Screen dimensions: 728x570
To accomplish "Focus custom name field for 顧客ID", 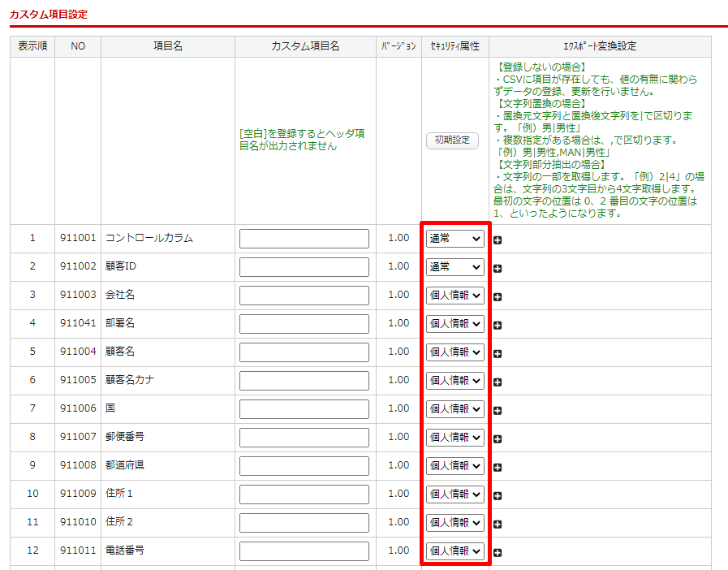I will click(304, 267).
